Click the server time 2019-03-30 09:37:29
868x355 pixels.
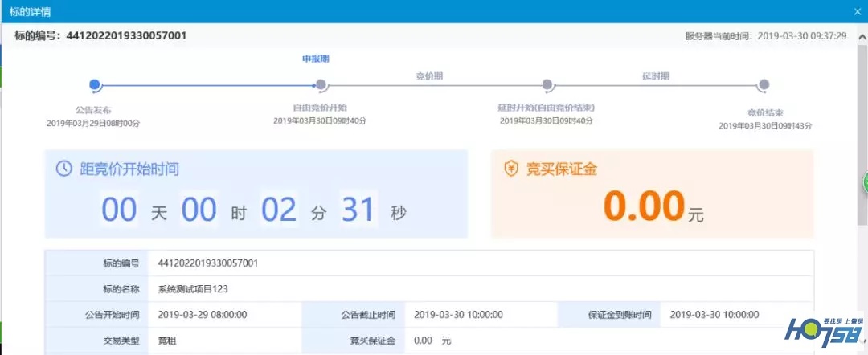(801, 36)
